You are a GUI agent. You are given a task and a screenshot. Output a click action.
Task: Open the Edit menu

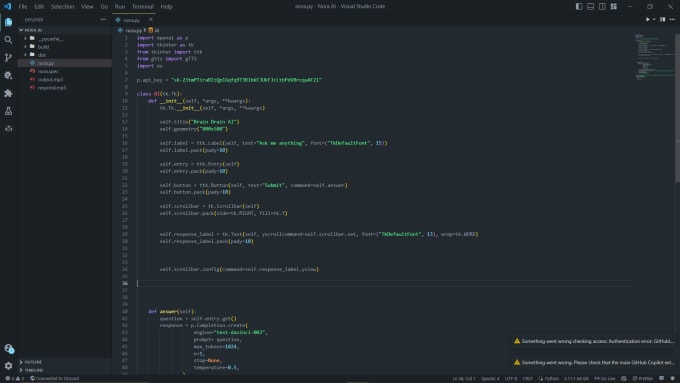[39, 7]
